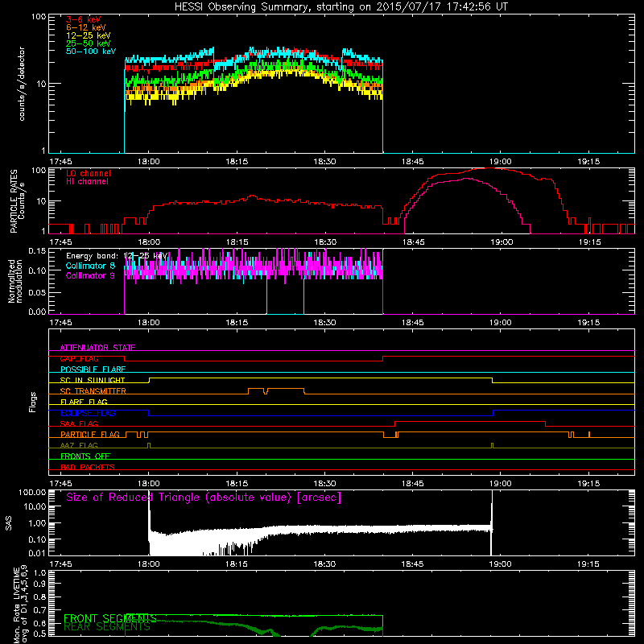Select the LO channel legend label
Screen dimensions: 644x644
point(89,173)
